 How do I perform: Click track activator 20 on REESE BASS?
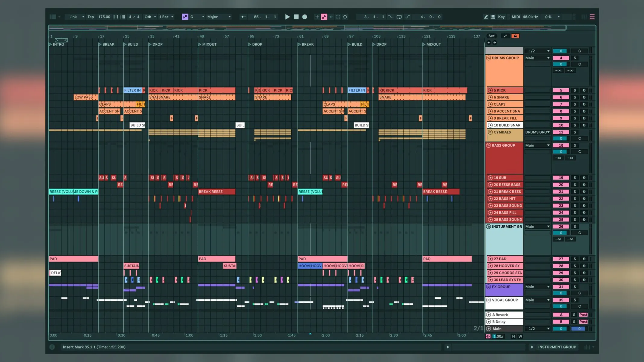561,185
